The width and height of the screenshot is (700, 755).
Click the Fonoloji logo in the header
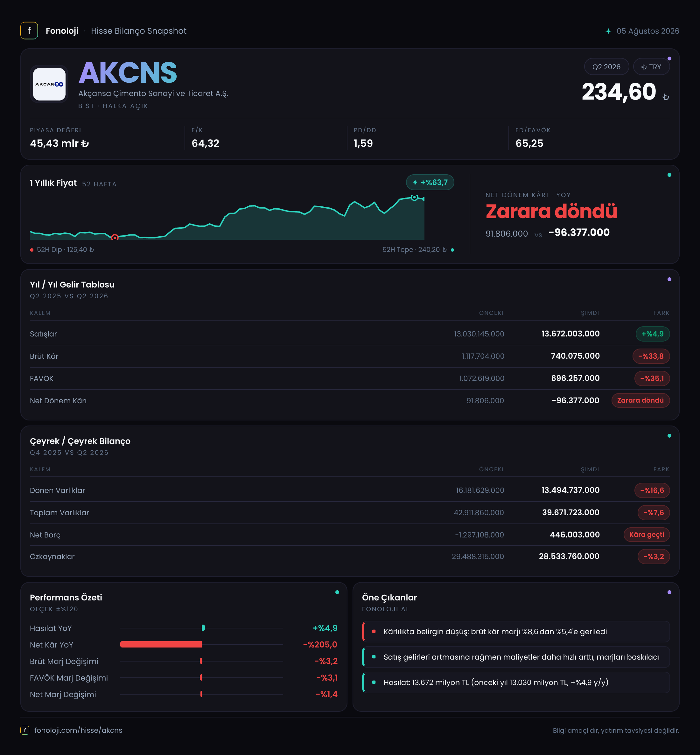pos(29,31)
